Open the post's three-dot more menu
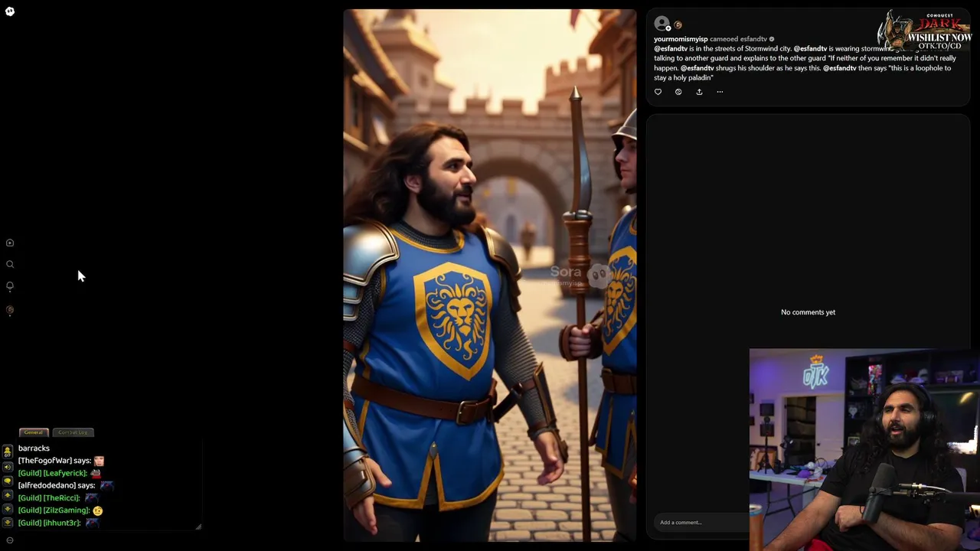 point(720,92)
